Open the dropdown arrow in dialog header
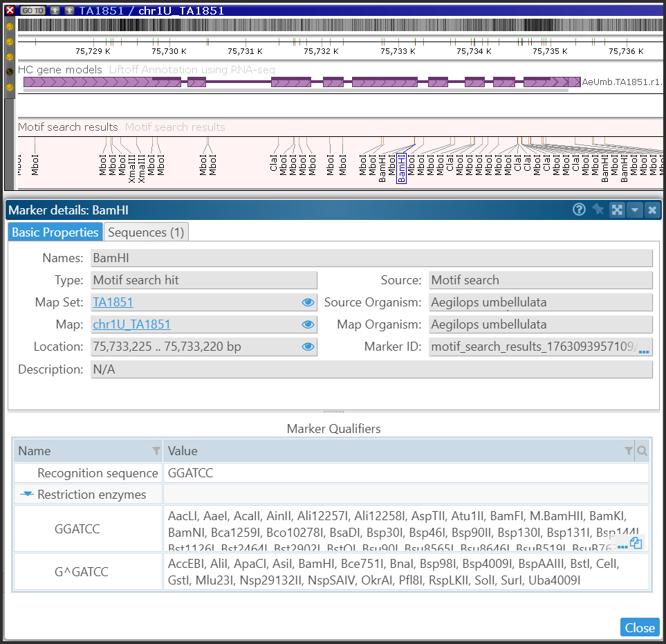 [x=634, y=210]
